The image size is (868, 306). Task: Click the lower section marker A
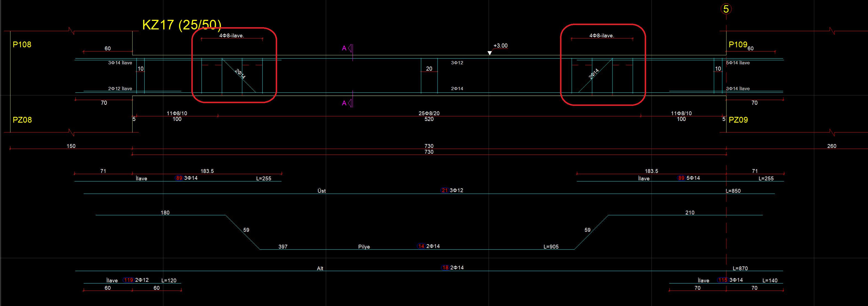point(344,103)
